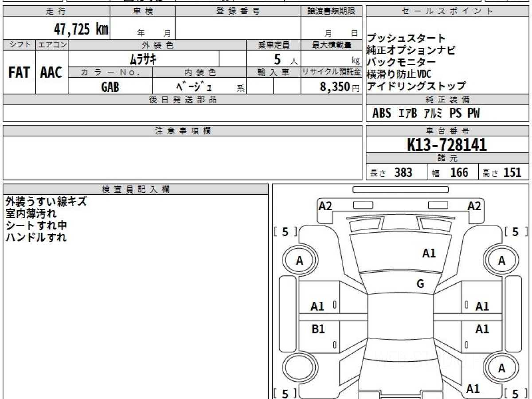Click the 譲渡書類期限 header cell
This screenshot has width=532, height=399.
(332, 12)
